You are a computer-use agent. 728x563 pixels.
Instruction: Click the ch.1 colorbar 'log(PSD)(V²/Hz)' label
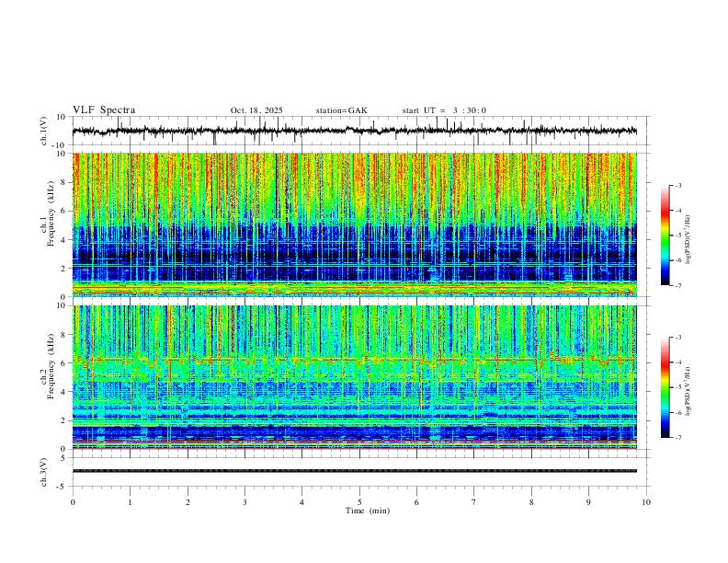[688, 240]
